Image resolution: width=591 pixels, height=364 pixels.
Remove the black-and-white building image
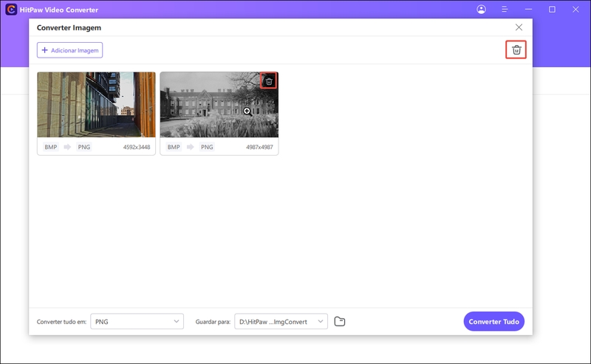[269, 81]
